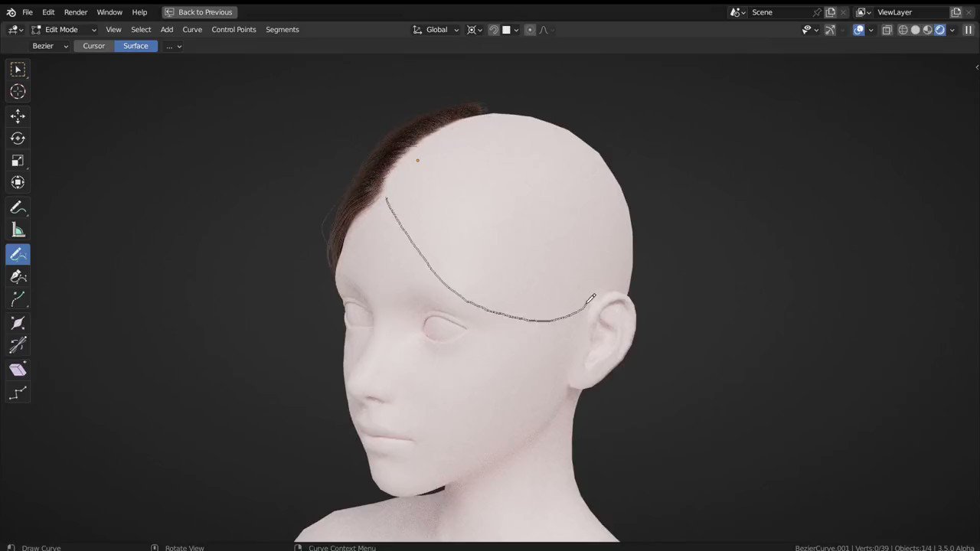
Task: Open the transform orientation Global dropdown
Action: (436, 29)
